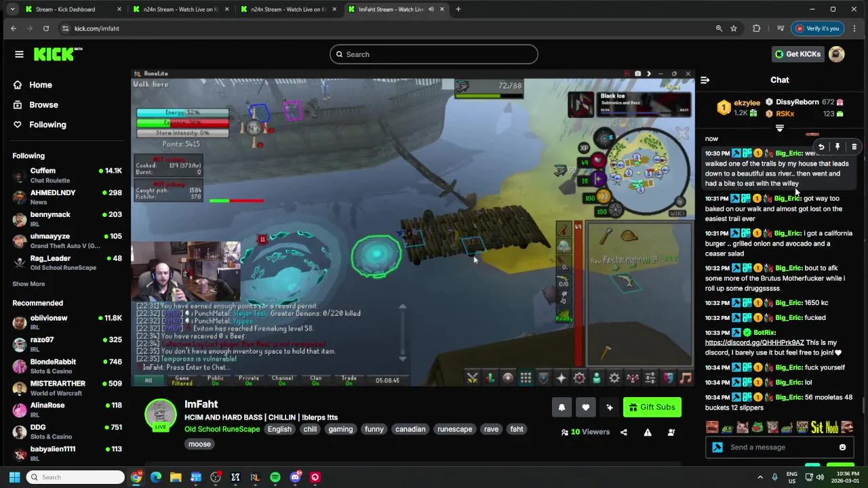Open the in-game music player tab
The width and height of the screenshot is (868, 488).
click(x=686, y=378)
